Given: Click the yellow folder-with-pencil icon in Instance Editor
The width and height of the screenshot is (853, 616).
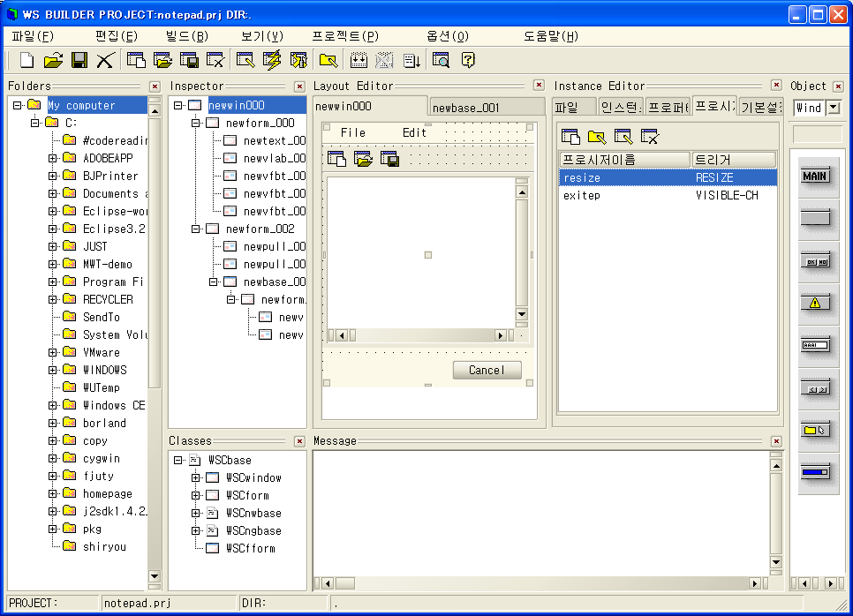Looking at the screenshot, I should pyautogui.click(x=597, y=137).
